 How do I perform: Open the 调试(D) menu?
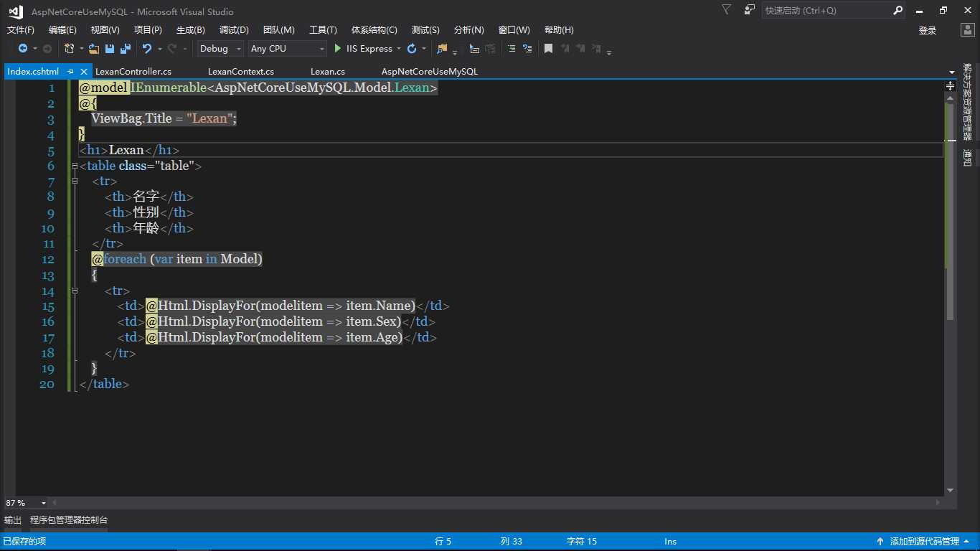pyautogui.click(x=234, y=29)
